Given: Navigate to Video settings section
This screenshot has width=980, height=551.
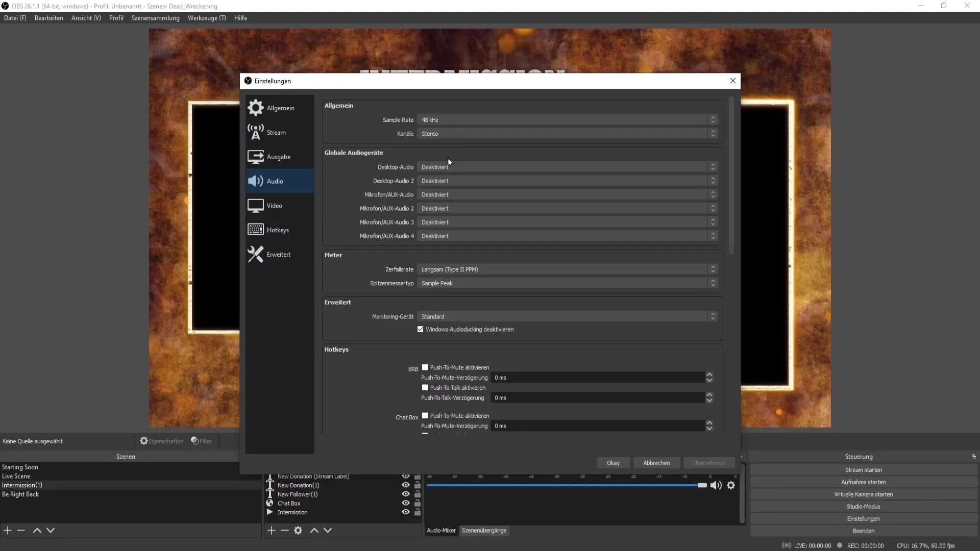Looking at the screenshot, I should [274, 205].
